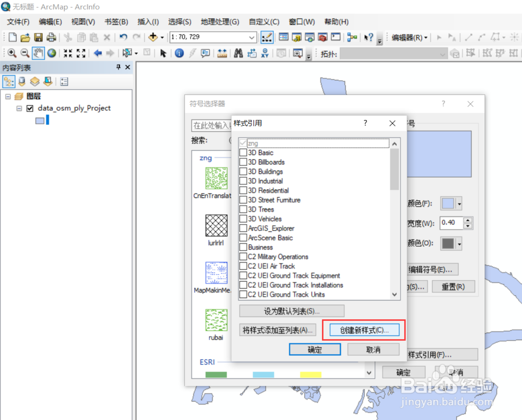Screen dimensions: 522x420
Task: Click 设为默认列表(S)... button
Action: [x=292, y=311]
